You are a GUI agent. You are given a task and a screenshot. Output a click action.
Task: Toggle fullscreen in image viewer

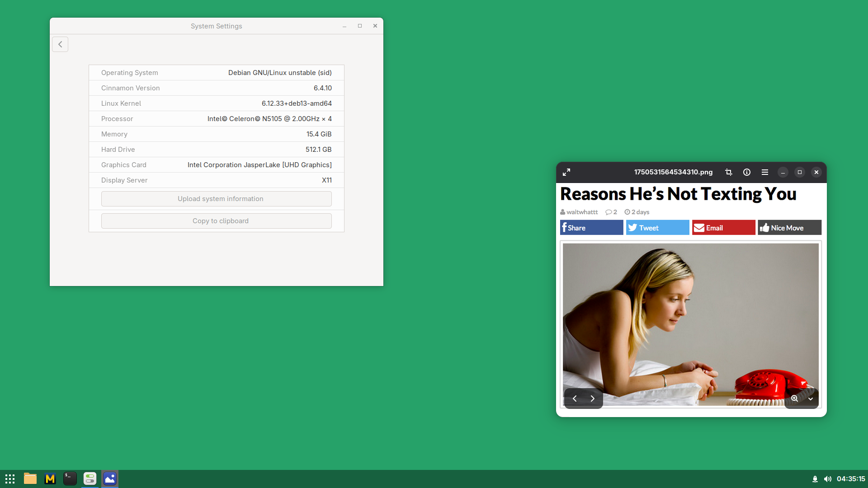[x=566, y=172]
